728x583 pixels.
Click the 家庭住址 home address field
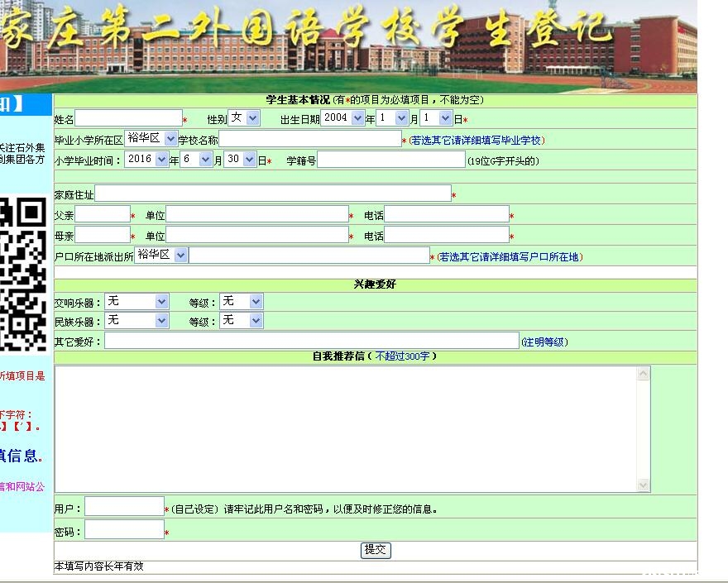[272, 194]
